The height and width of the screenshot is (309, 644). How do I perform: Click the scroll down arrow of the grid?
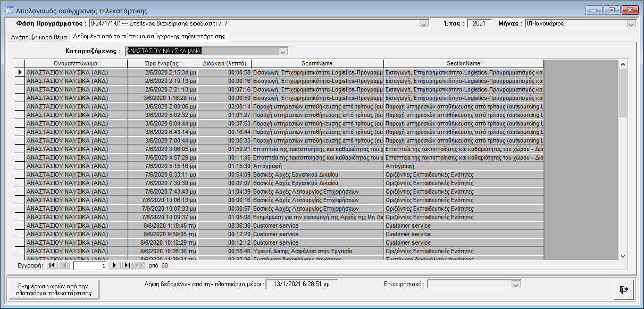tap(623, 256)
